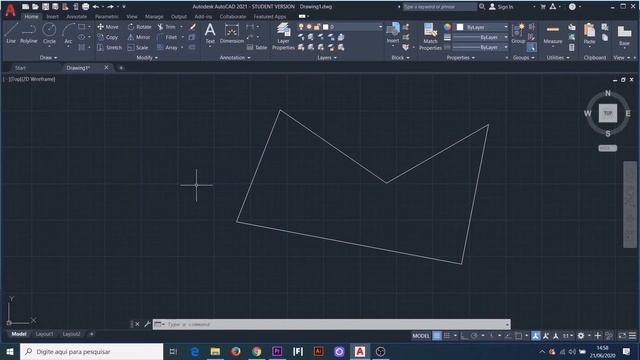Expand the Properties panel
The height and width of the screenshot is (360, 640).
[460, 58]
